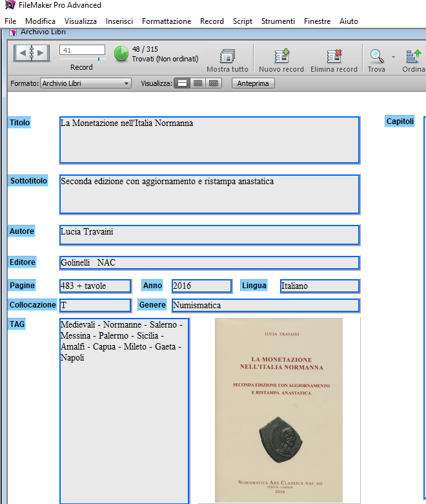Click the Trova magnifier icon
426x504 pixels.
tap(376, 56)
